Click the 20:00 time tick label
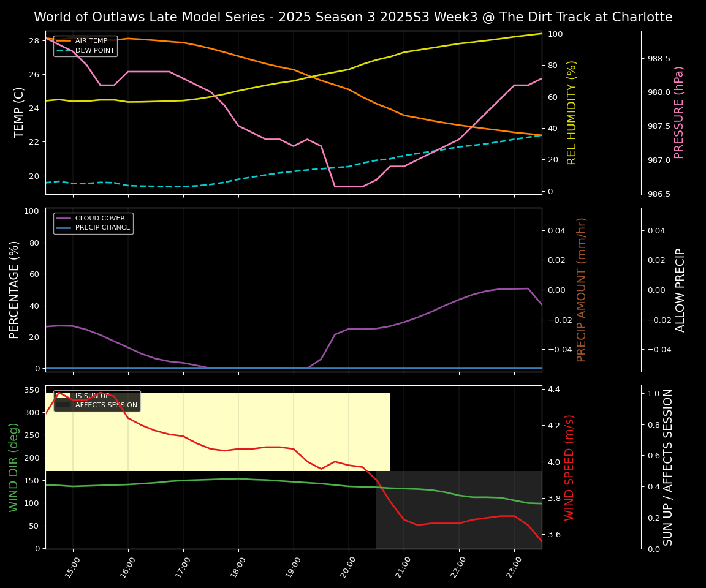This screenshot has width=706, height=588. 349,568
